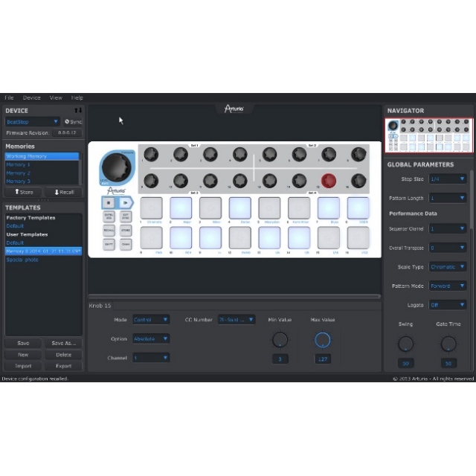Select pad 4 labeled Dorian
The image size is (476, 476).
coord(239,208)
